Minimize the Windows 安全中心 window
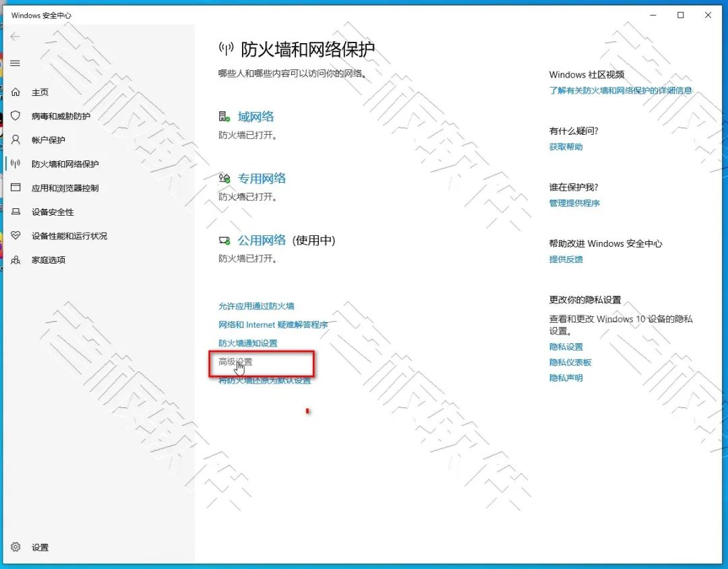728x569 pixels. point(653,15)
